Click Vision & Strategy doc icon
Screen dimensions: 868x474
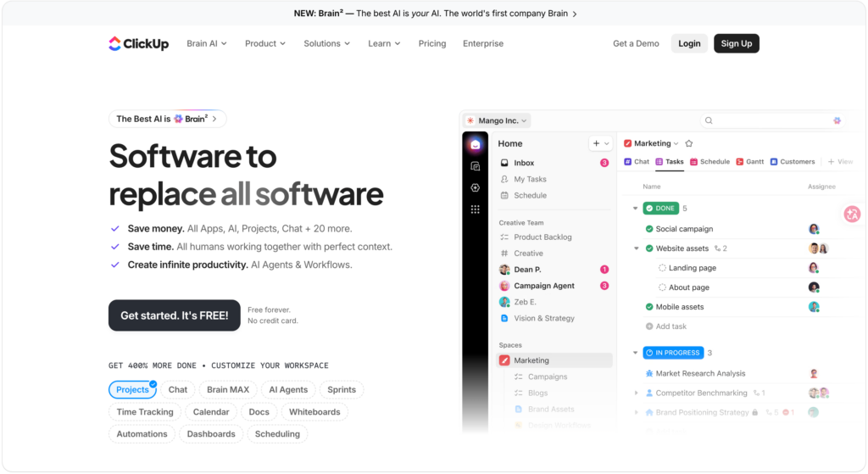pyautogui.click(x=504, y=318)
